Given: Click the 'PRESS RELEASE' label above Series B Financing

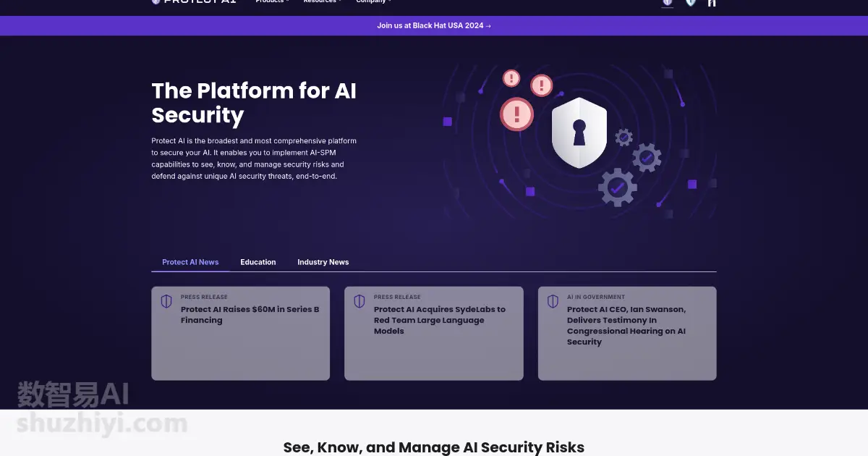Looking at the screenshot, I should point(204,297).
